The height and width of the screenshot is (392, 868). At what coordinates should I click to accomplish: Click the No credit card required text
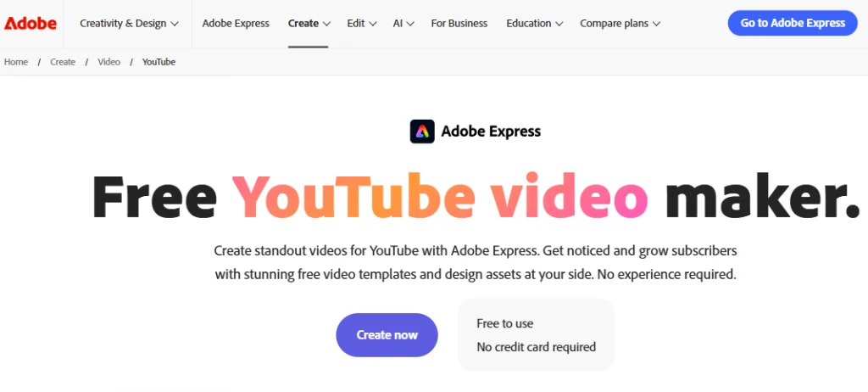click(x=537, y=347)
